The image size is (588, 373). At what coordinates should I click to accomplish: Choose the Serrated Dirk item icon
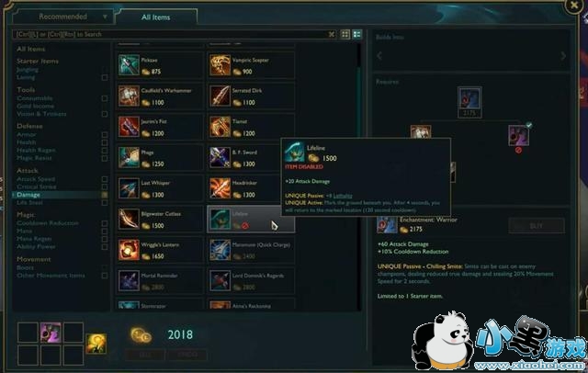tap(220, 96)
